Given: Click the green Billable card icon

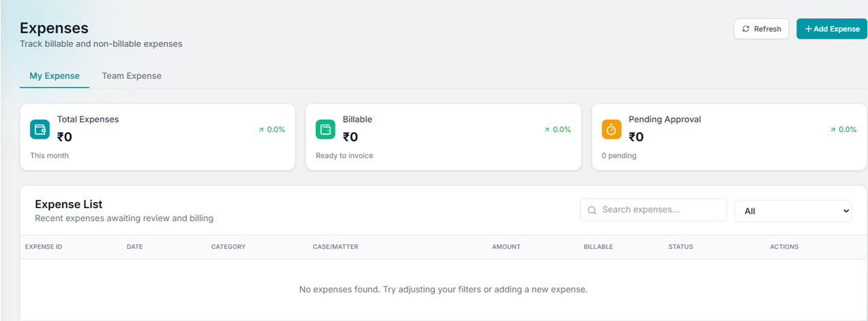Looking at the screenshot, I should tap(326, 129).
